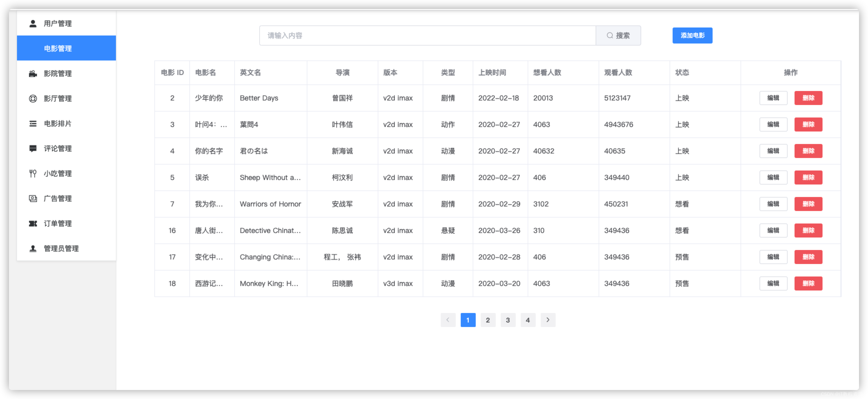Click the comment management chat bubble icon
Screen dimensions: 868x399
(x=33, y=148)
